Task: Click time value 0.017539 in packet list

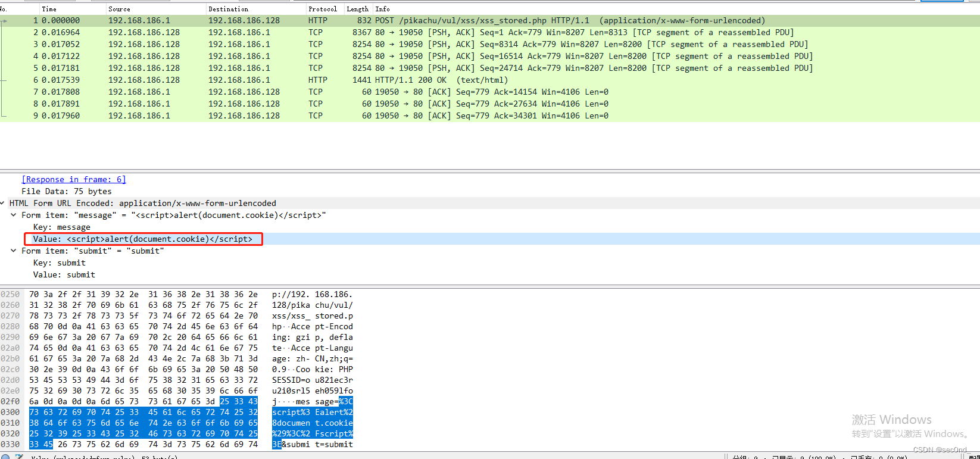Action: tap(61, 80)
